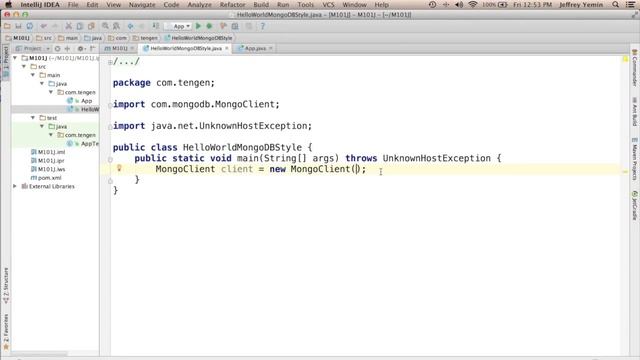Fold the main method in gutter
The width and height of the screenshot is (640, 360).
click(110, 159)
